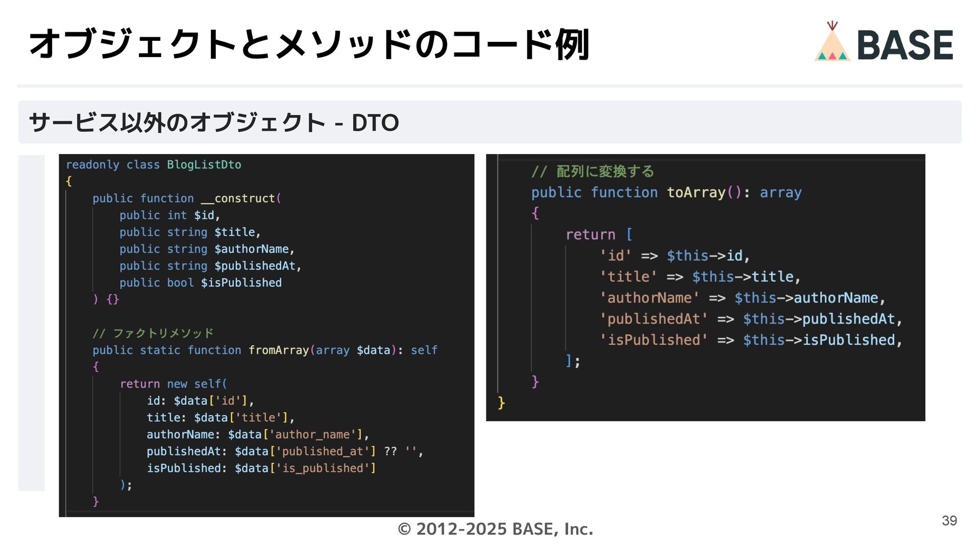Click the line public string $publishedAt
The height and width of the screenshot is (551, 980).
[x=211, y=266]
